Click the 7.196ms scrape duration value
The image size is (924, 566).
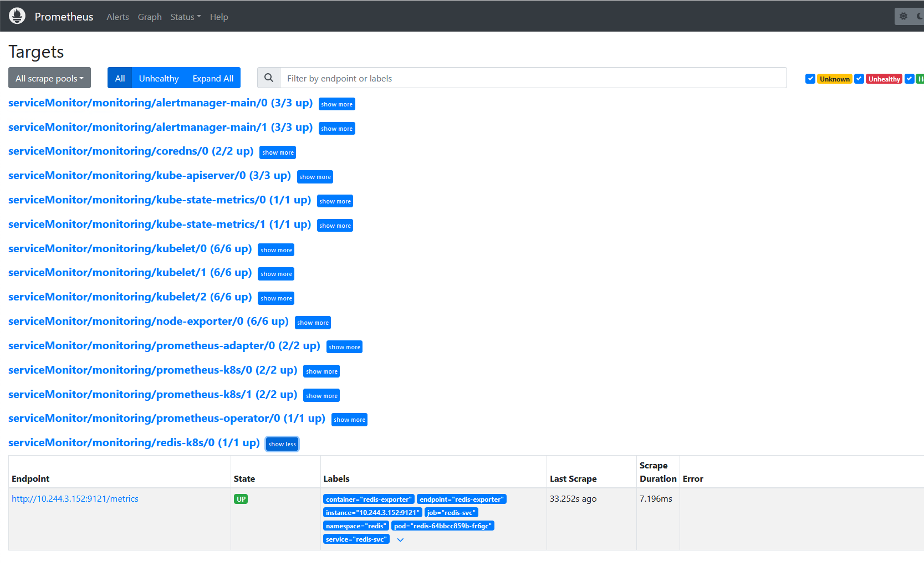tap(656, 499)
